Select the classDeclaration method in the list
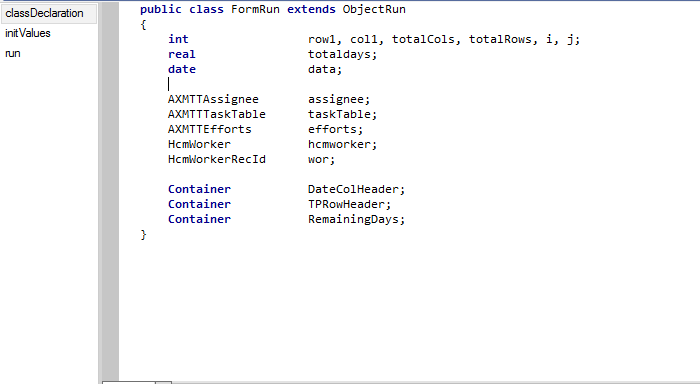The image size is (700, 384). coord(49,13)
